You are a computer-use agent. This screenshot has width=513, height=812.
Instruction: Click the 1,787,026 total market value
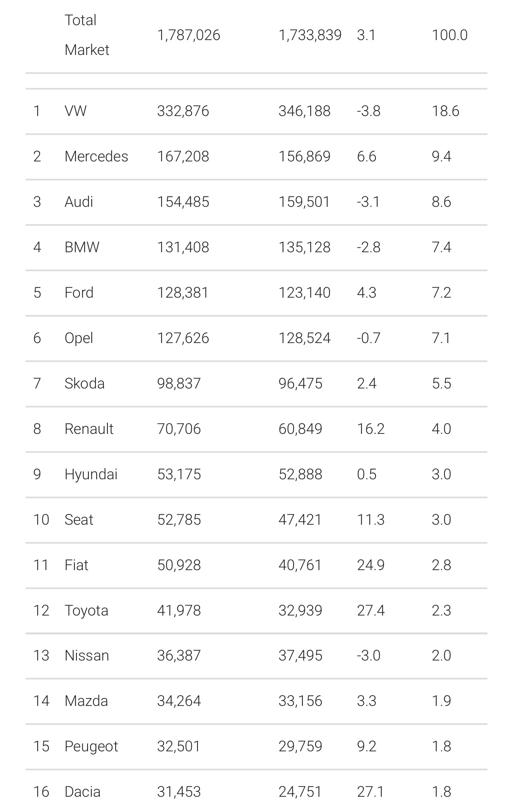[189, 35]
